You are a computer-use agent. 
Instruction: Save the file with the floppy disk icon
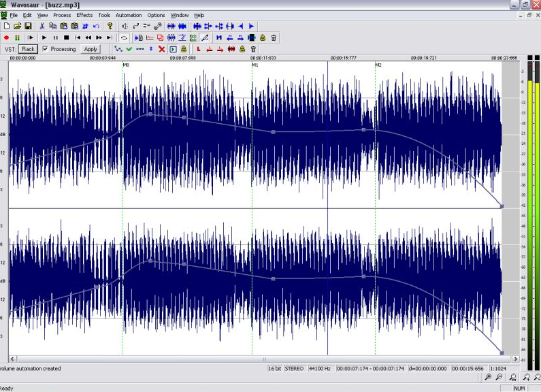click(29, 26)
